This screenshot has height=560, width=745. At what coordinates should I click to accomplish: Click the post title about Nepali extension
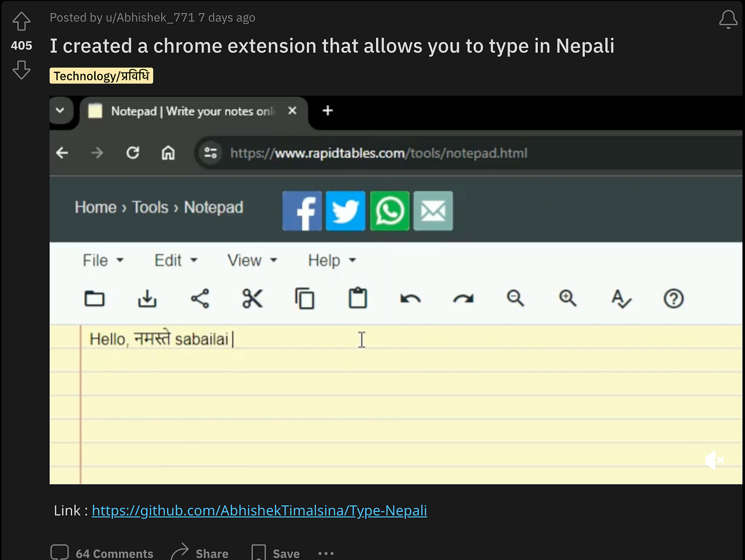[x=332, y=46]
